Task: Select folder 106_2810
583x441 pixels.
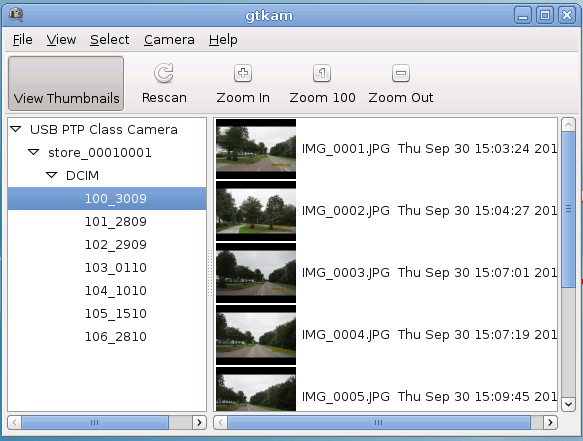Action: coord(116,337)
